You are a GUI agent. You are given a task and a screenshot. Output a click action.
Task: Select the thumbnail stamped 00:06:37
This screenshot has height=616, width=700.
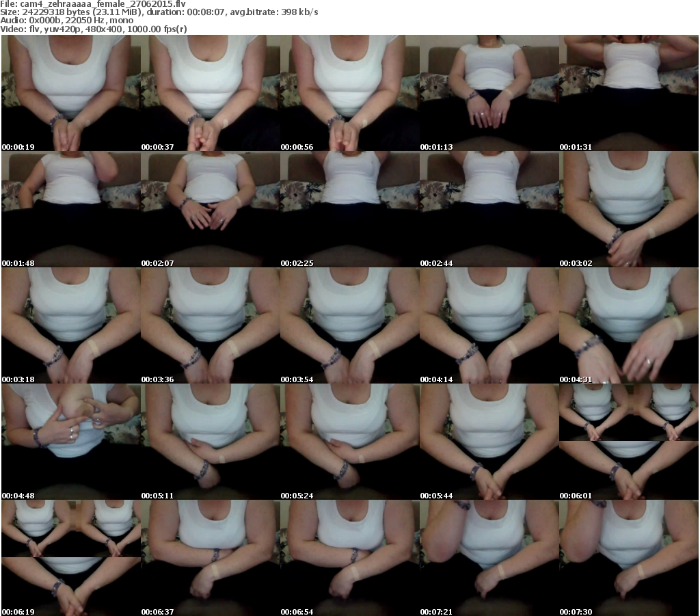pyautogui.click(x=211, y=557)
